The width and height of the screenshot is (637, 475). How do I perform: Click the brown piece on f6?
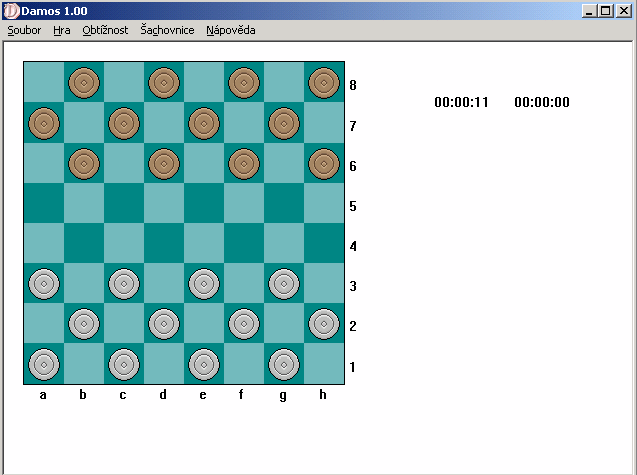click(x=244, y=164)
